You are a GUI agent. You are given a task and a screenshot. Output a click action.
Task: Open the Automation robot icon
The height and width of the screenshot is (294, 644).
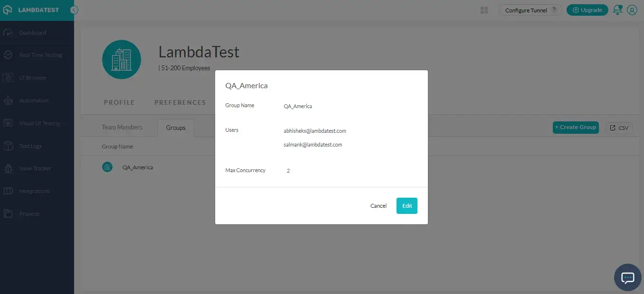click(x=8, y=101)
